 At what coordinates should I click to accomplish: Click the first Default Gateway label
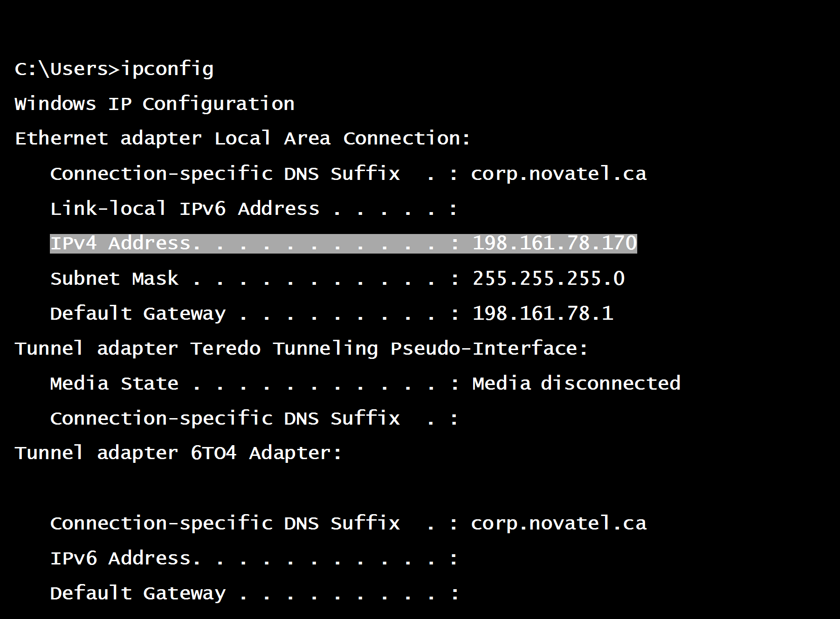[x=138, y=314]
